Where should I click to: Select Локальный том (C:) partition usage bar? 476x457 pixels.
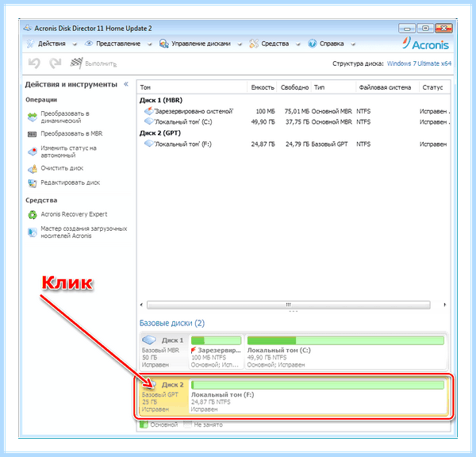pos(345,340)
